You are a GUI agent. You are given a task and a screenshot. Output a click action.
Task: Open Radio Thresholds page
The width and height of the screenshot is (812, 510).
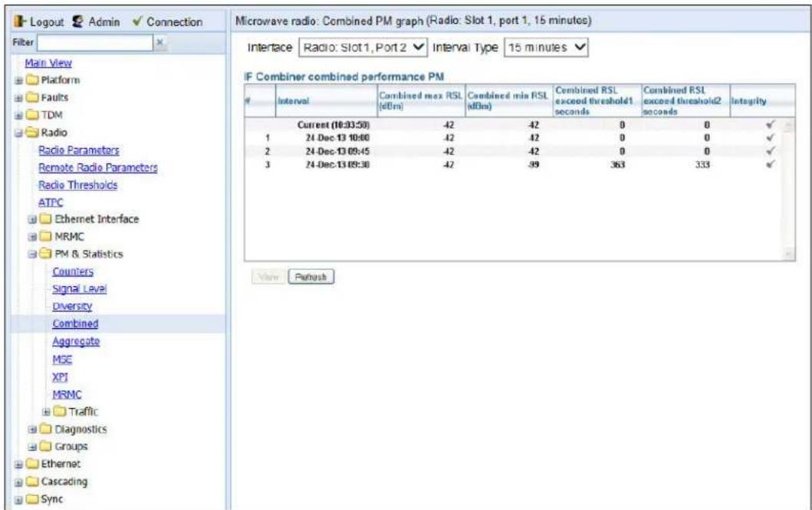pyautogui.click(x=77, y=185)
